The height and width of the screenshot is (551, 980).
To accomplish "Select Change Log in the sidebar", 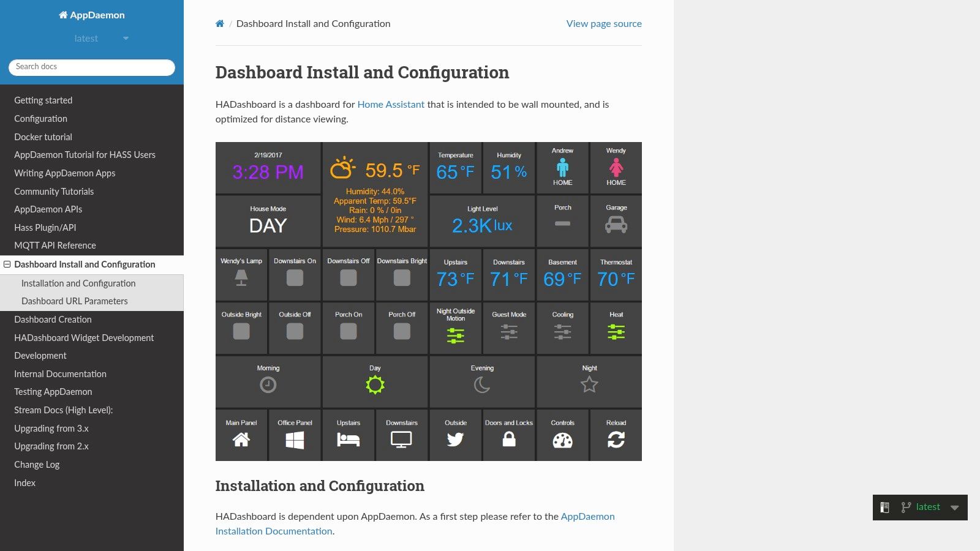I will coord(37,464).
